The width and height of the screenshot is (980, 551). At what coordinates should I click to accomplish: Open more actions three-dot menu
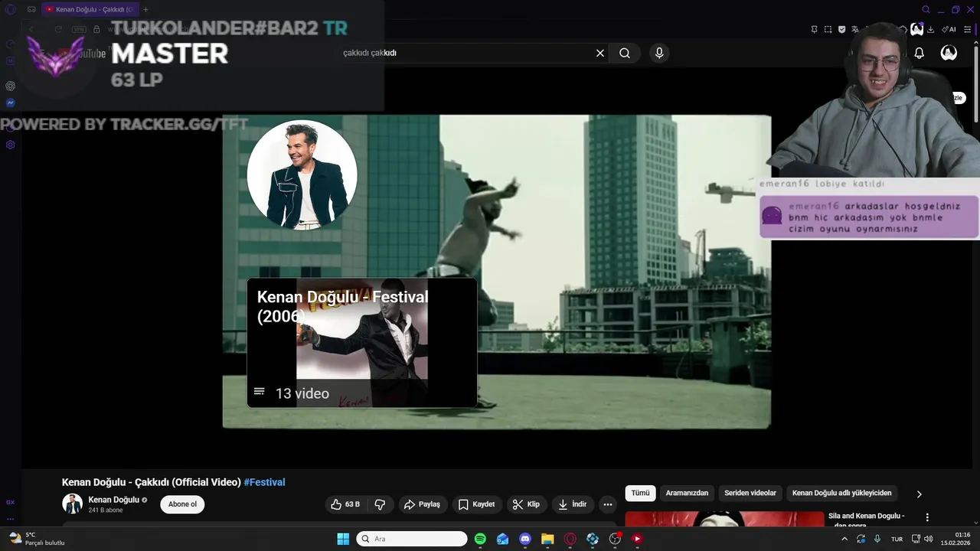click(608, 504)
